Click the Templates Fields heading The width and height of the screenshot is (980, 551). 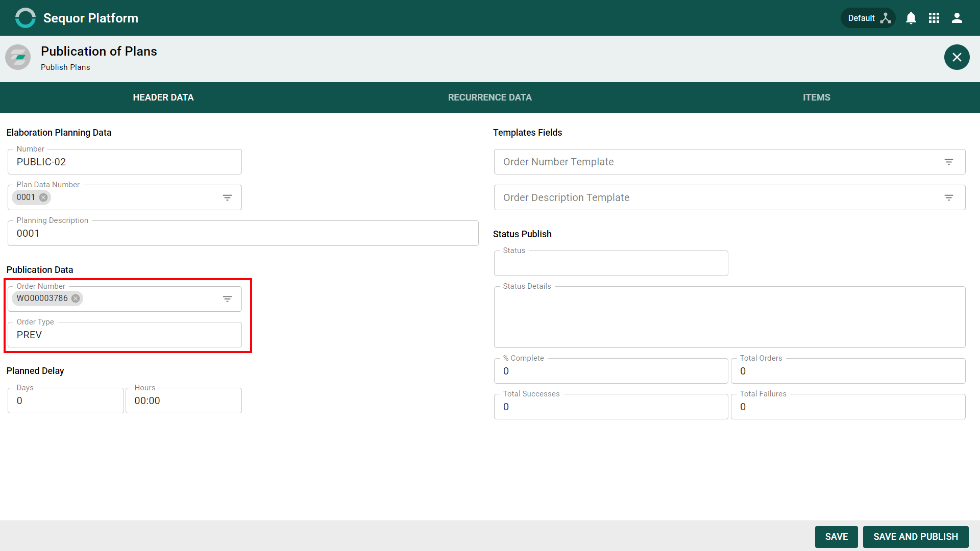527,133
